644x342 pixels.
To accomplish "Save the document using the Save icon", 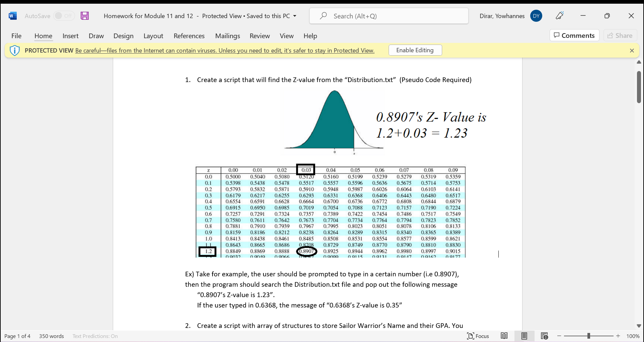I will click(x=85, y=16).
